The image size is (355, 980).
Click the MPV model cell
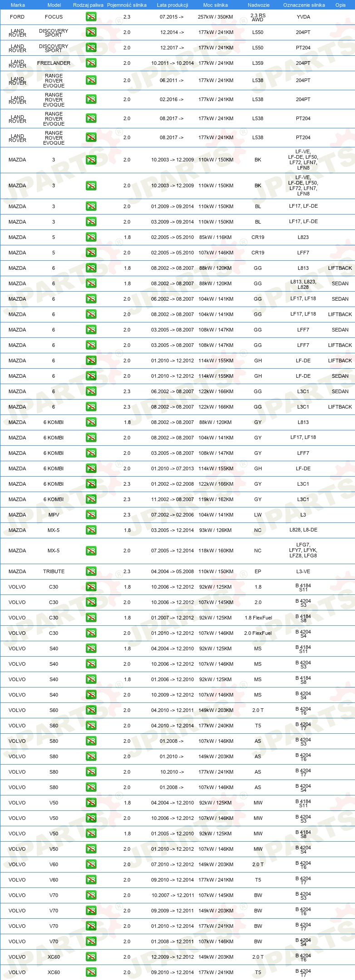pos(54,515)
